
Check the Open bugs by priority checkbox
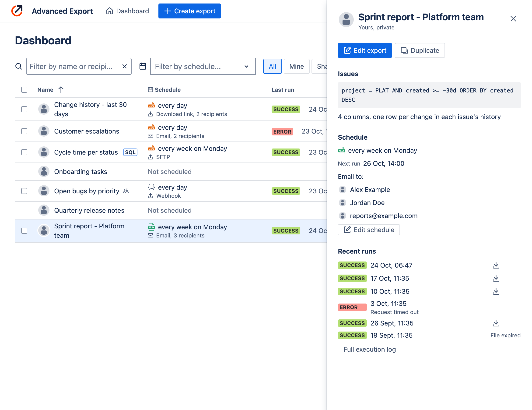(24, 191)
